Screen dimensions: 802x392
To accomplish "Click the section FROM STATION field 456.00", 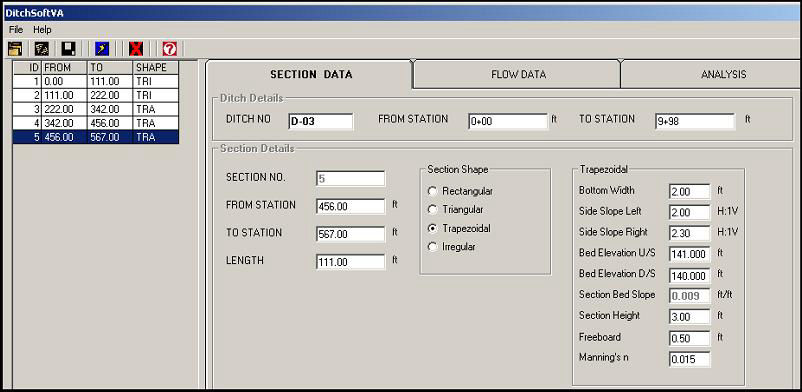I will click(350, 206).
